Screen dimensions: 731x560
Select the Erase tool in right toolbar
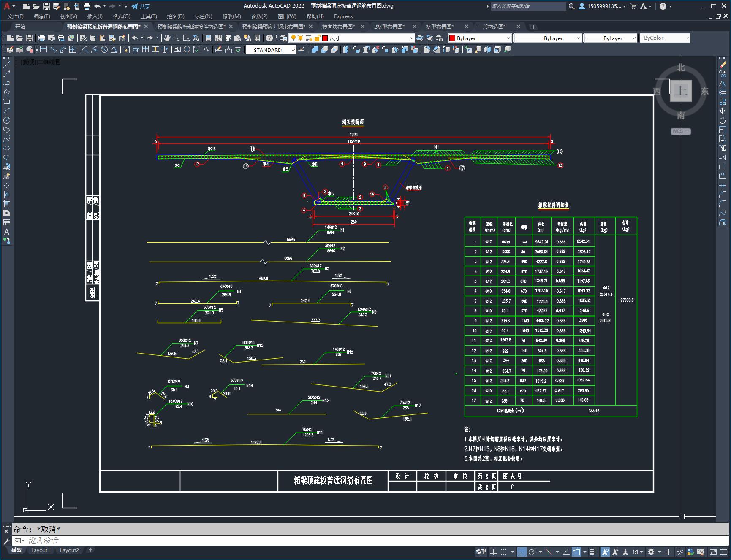(x=723, y=65)
